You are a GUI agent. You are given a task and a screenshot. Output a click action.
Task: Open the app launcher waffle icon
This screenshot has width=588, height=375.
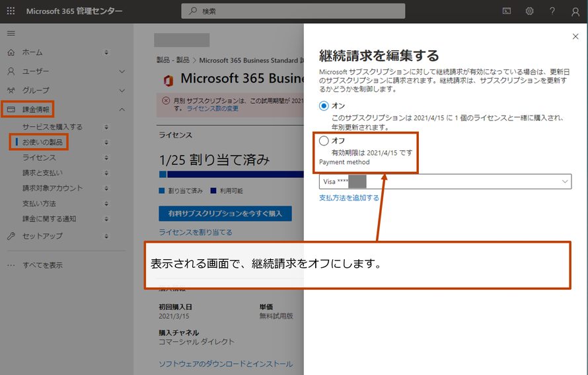(11, 11)
